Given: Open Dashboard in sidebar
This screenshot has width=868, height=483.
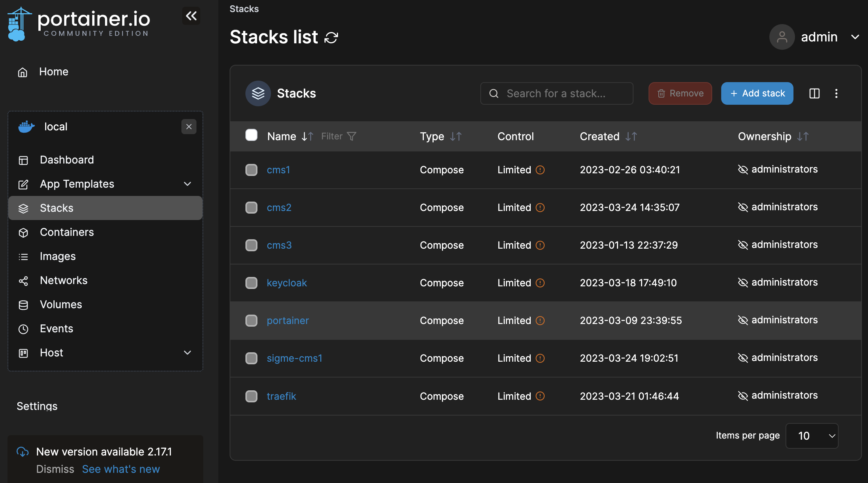Looking at the screenshot, I should pyautogui.click(x=105, y=160).
